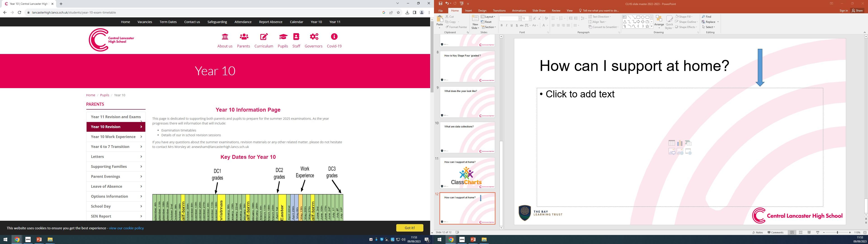Viewport: 868px width, 244px height.
Task: Save the presentation via Quick Access toolbar
Action: pyautogui.click(x=440, y=3)
